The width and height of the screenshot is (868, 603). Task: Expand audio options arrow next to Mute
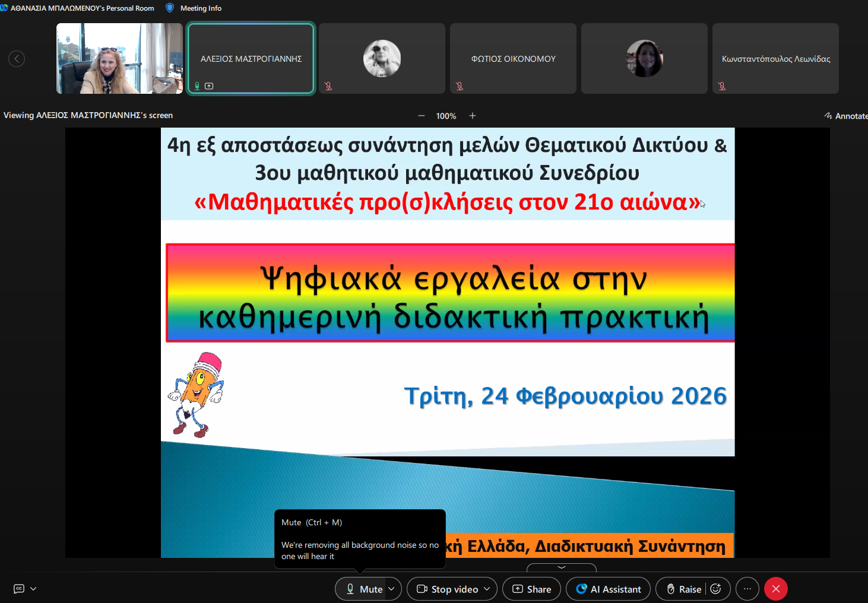point(392,589)
